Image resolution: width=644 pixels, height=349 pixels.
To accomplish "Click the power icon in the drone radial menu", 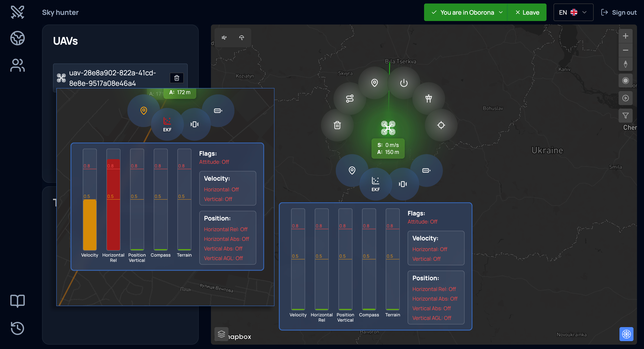I will pyautogui.click(x=404, y=83).
